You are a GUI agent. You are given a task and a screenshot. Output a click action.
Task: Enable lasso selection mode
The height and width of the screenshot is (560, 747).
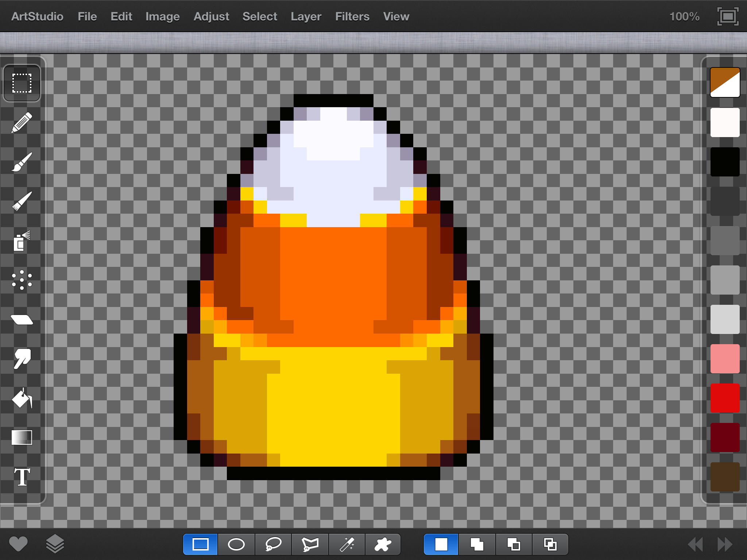pos(273,545)
